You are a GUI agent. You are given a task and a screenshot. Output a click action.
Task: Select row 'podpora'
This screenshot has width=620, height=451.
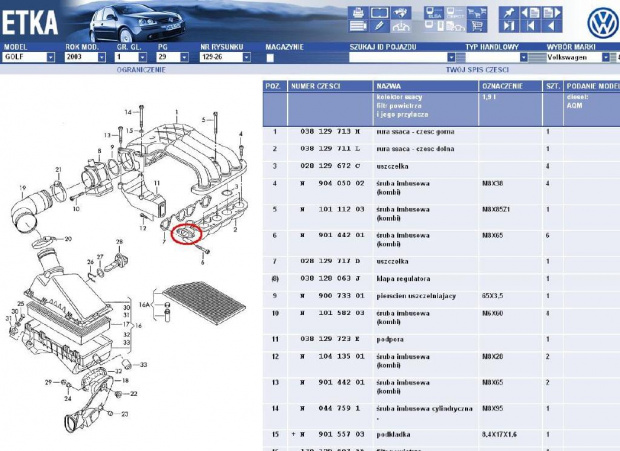click(x=390, y=339)
